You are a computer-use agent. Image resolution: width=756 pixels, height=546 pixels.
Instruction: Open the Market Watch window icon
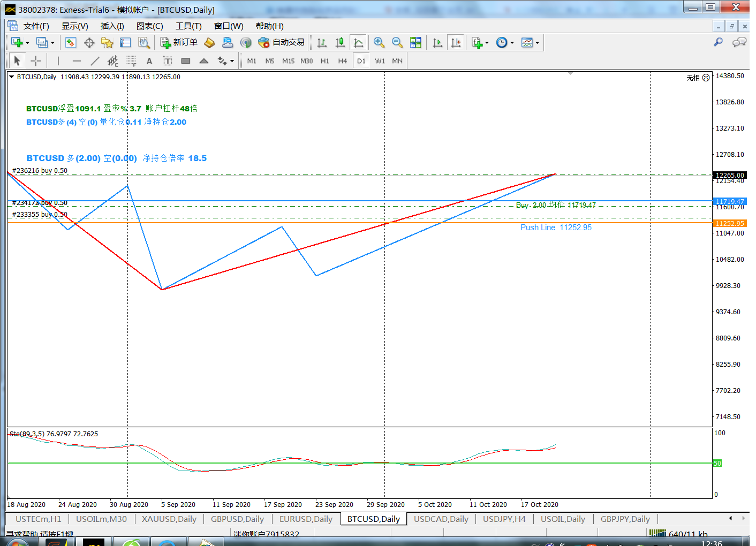click(x=71, y=42)
